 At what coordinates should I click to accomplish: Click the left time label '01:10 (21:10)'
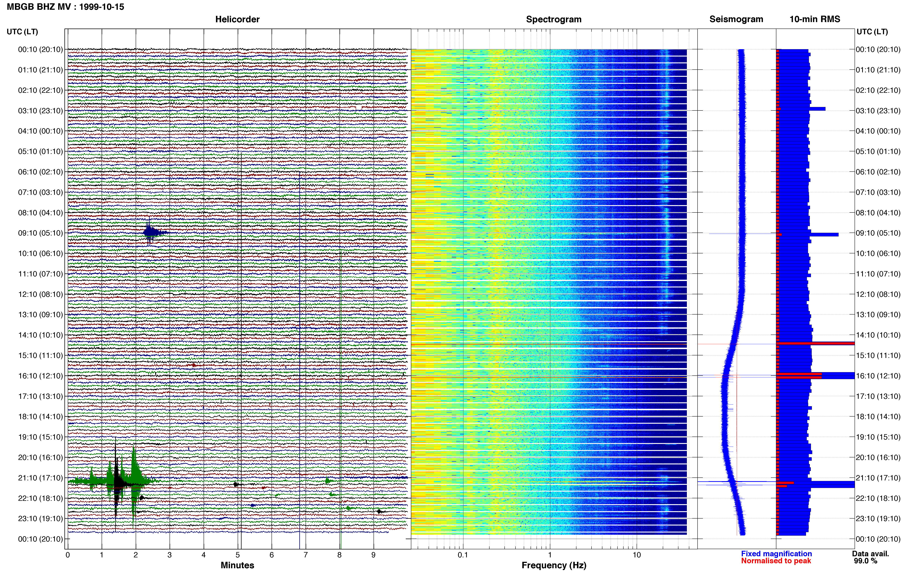[x=40, y=70]
